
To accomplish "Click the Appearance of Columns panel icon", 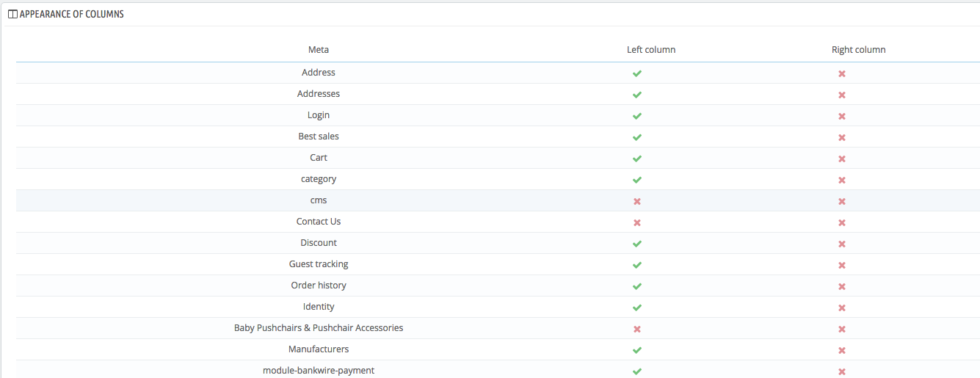I will 12,14.
